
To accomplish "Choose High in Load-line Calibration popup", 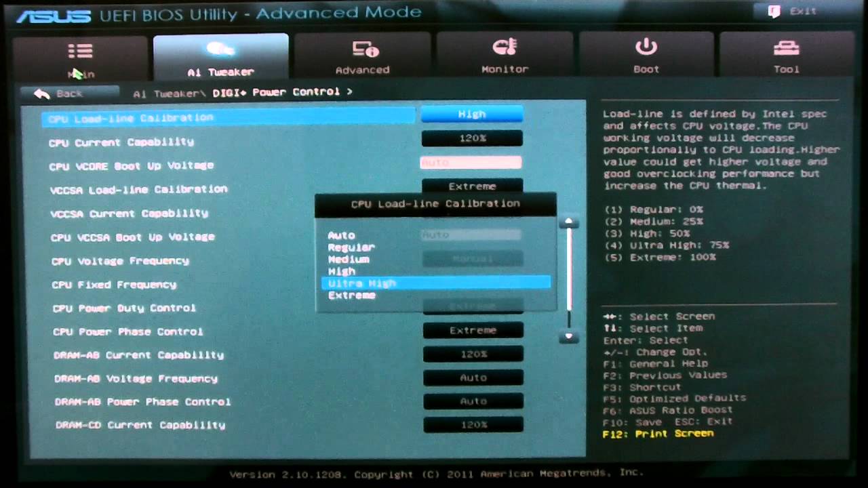I will [342, 271].
